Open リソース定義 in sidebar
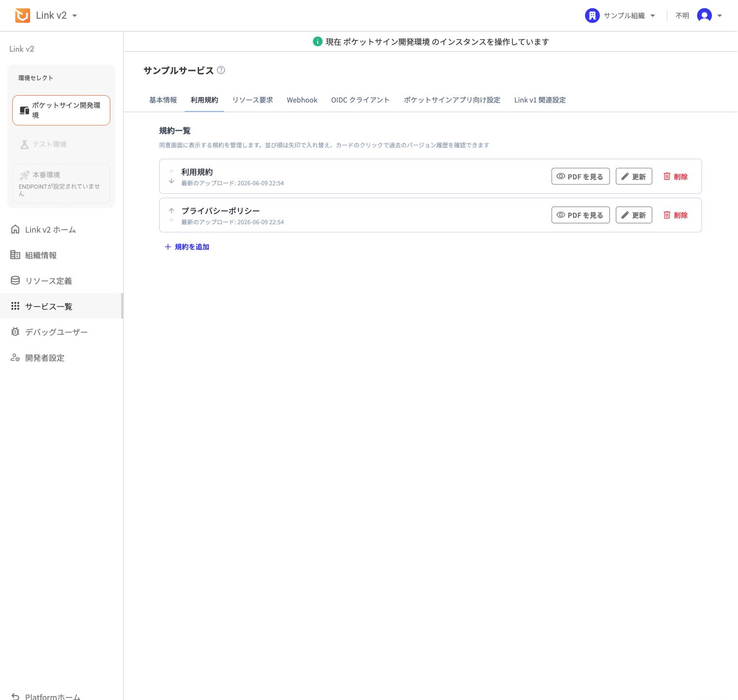Screen dimensions: 738x700 click(61, 281)
